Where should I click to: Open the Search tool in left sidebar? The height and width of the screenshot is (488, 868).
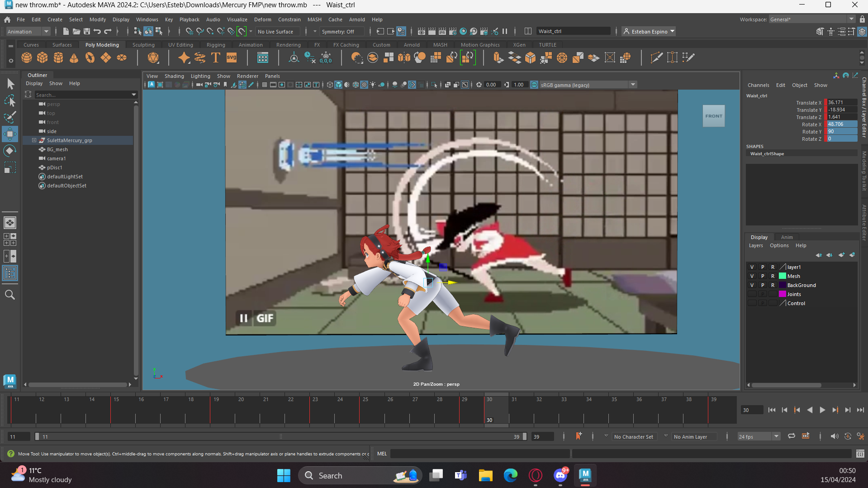[x=10, y=295]
